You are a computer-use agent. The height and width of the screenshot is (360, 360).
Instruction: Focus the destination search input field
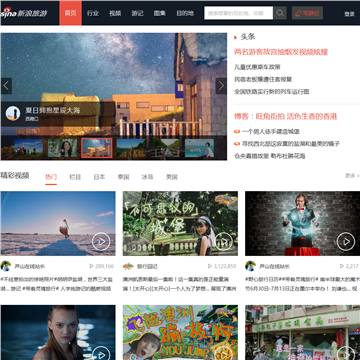[238, 13]
